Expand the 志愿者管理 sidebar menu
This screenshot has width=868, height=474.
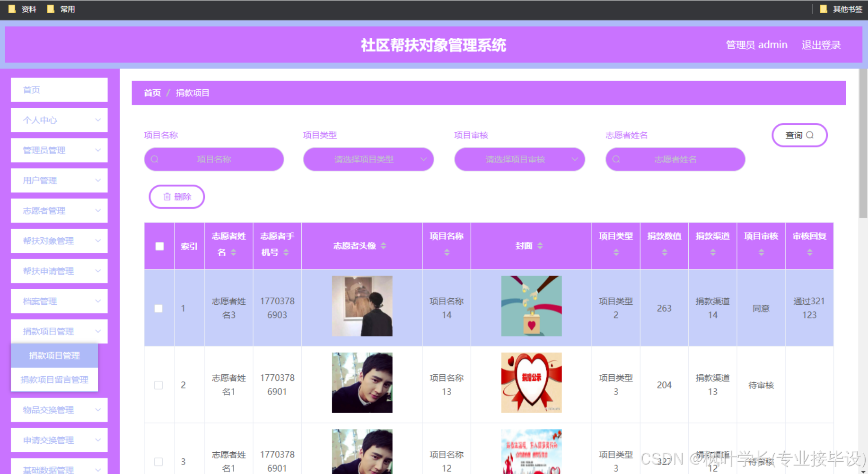(x=59, y=211)
